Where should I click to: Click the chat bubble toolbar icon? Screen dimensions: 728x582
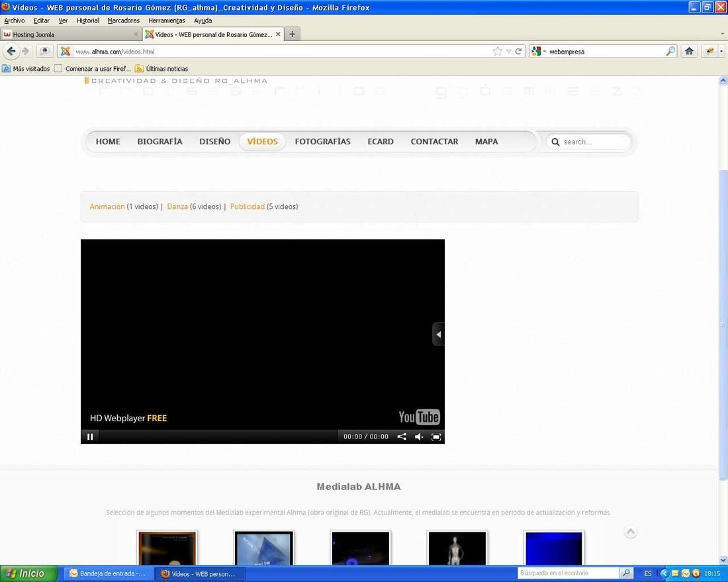[44, 51]
